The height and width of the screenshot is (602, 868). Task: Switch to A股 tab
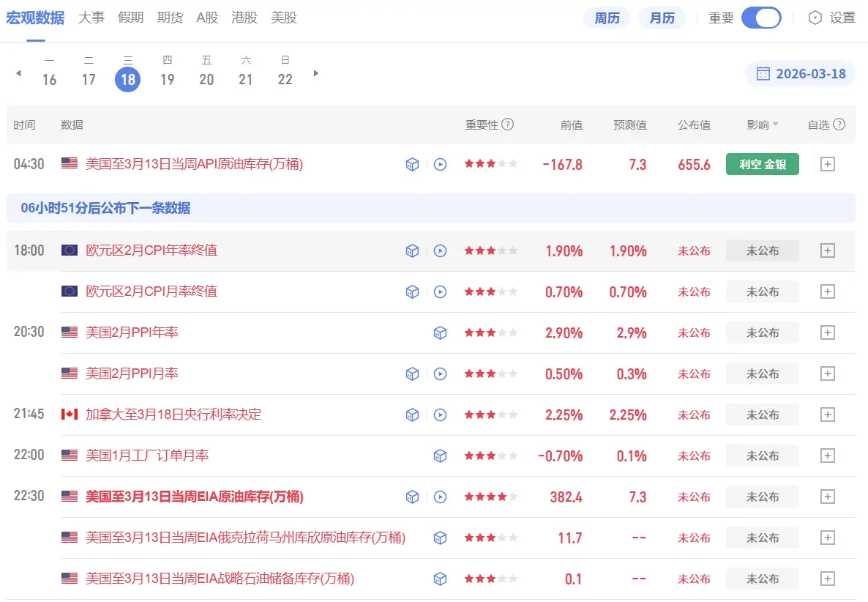click(208, 18)
